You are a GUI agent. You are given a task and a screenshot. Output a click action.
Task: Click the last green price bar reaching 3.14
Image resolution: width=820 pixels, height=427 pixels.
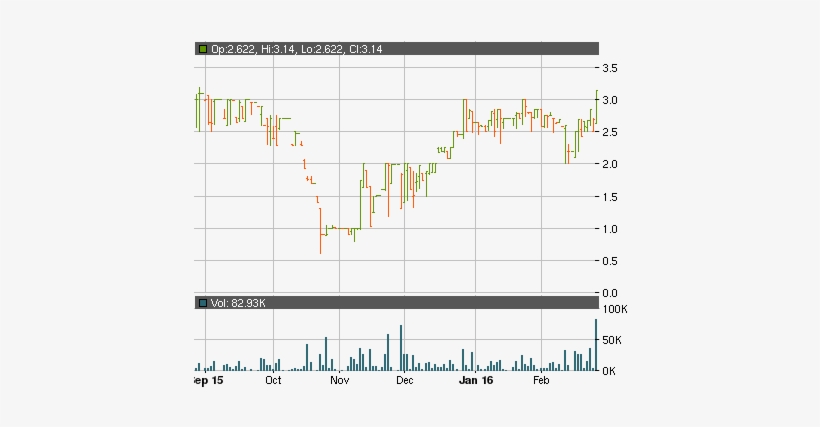(x=597, y=108)
